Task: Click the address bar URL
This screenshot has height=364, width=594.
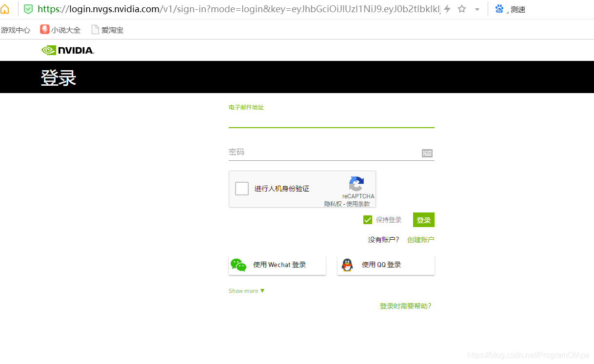Action: click(x=239, y=9)
